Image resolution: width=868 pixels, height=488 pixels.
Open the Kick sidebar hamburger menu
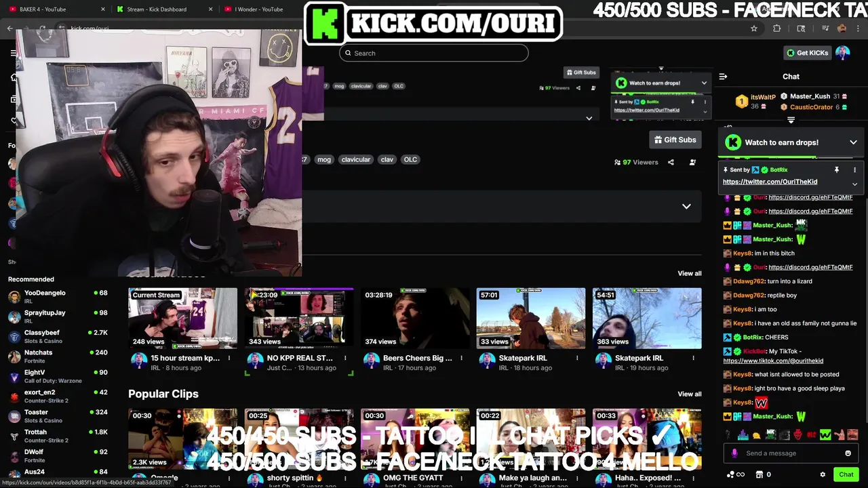13,53
